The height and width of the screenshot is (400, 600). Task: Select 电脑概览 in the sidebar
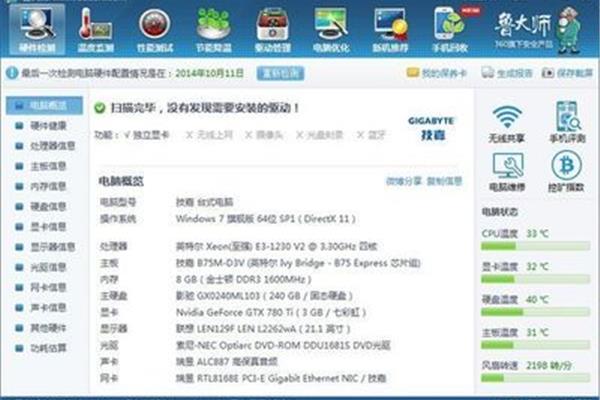coord(44,106)
